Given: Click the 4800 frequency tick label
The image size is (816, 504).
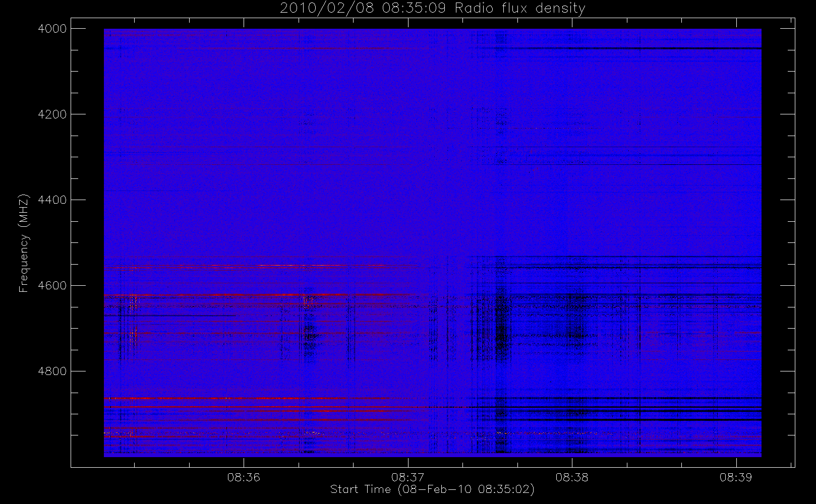Looking at the screenshot, I should (x=52, y=371).
